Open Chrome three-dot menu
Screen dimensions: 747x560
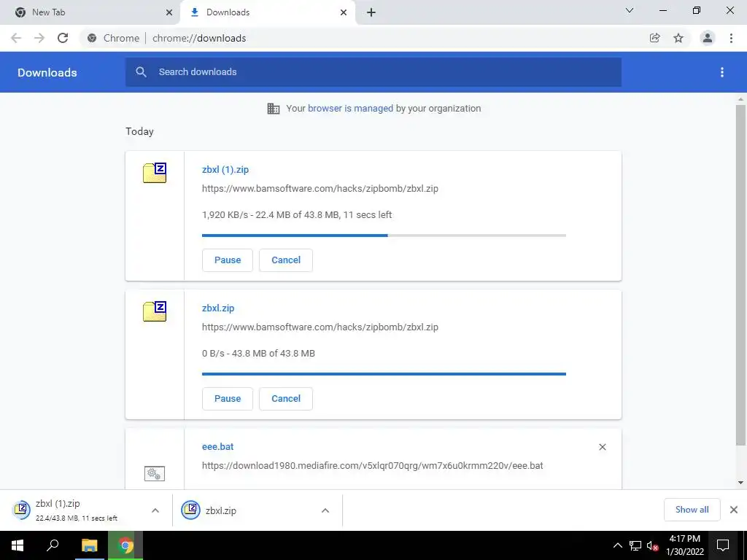(x=731, y=38)
